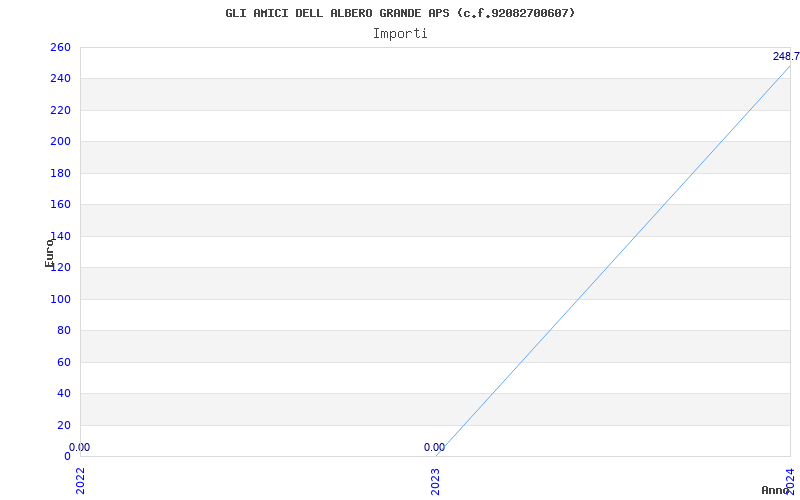This screenshot has width=800, height=500.
Task: Click the y-axis value 200
Action: click(60, 141)
